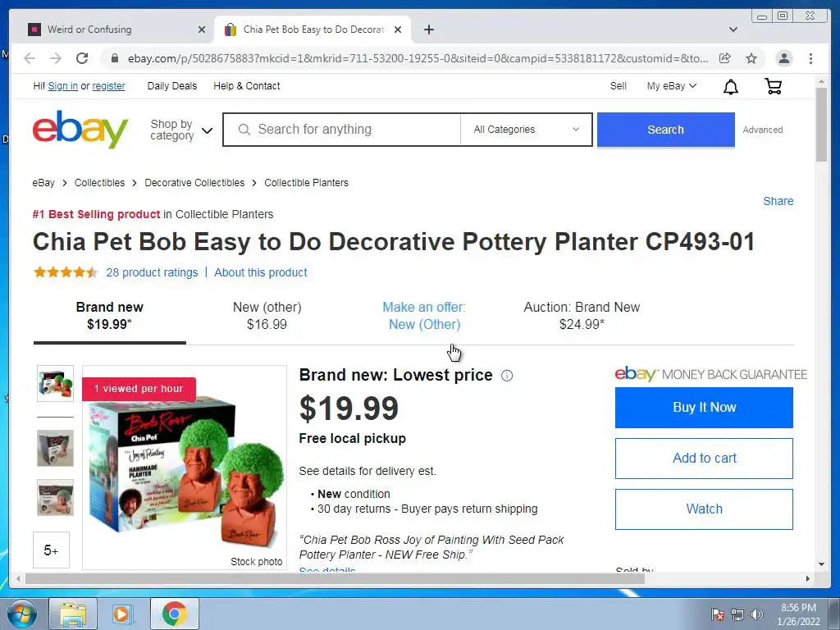
Task: Click the share page icon in the address bar
Action: coord(725,58)
